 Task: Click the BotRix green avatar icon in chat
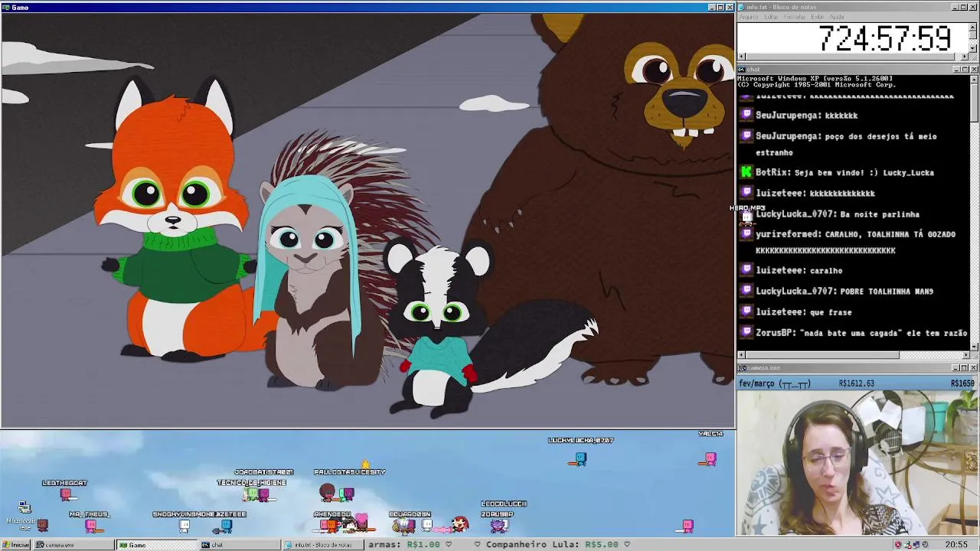click(x=746, y=172)
